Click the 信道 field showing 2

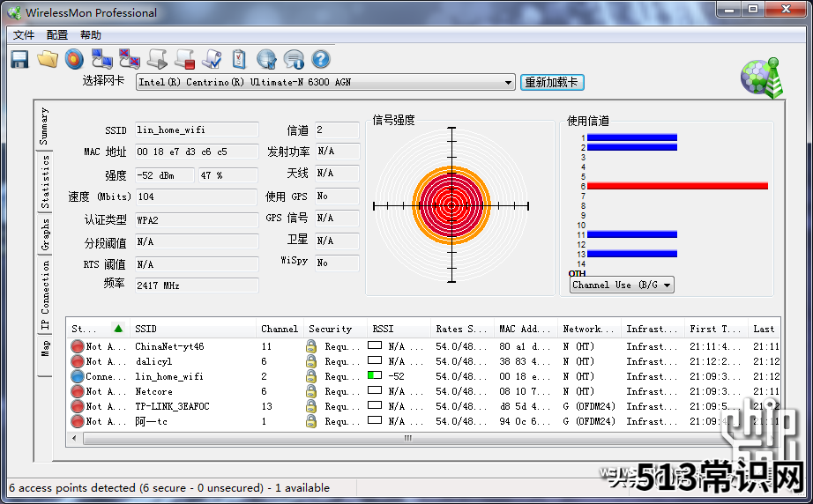(337, 130)
